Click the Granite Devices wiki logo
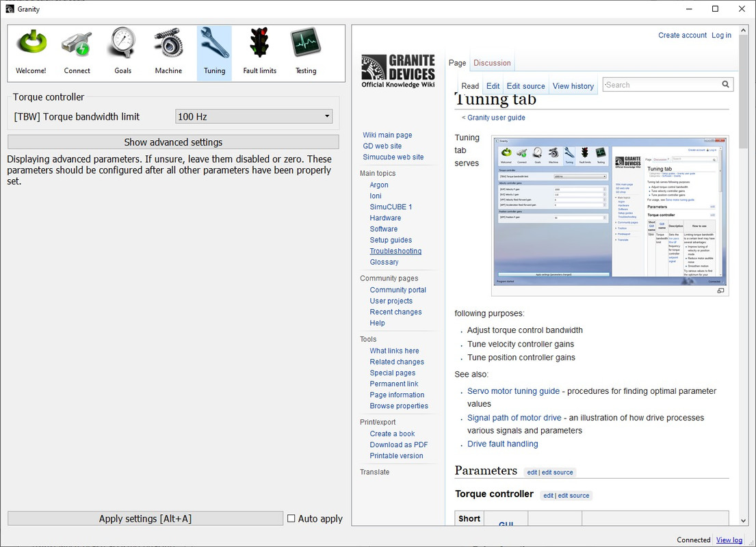Viewport: 756px width, 547px height. (398, 71)
